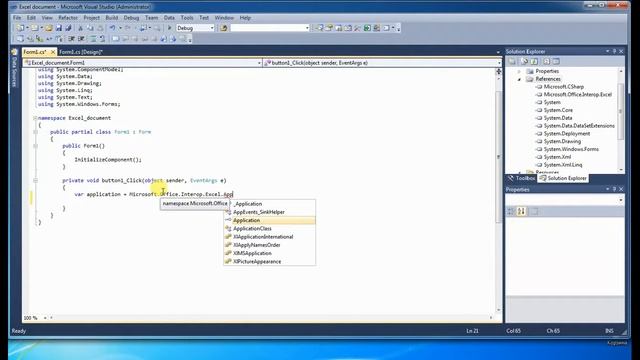The width and height of the screenshot is (640, 360).
Task: Select System.Data.DataSetExtensions reference
Action: (579, 126)
